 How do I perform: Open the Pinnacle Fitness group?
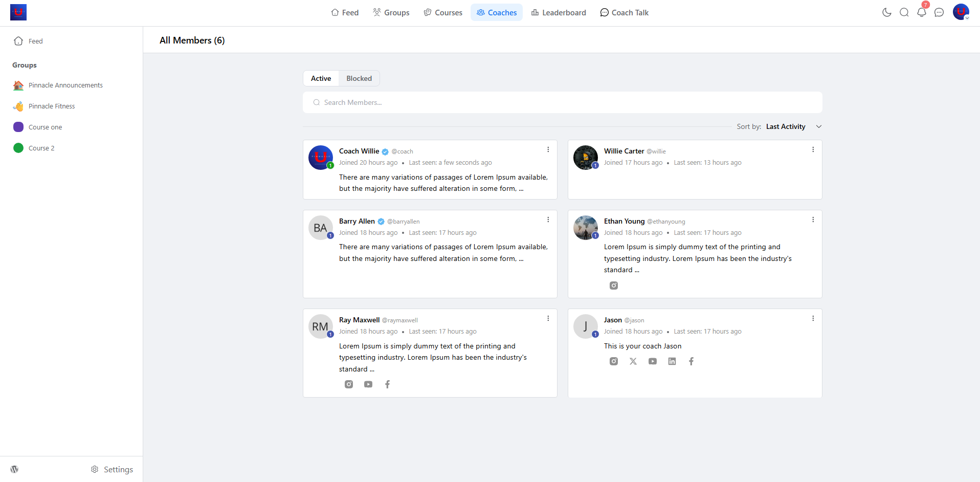pyautogui.click(x=51, y=106)
